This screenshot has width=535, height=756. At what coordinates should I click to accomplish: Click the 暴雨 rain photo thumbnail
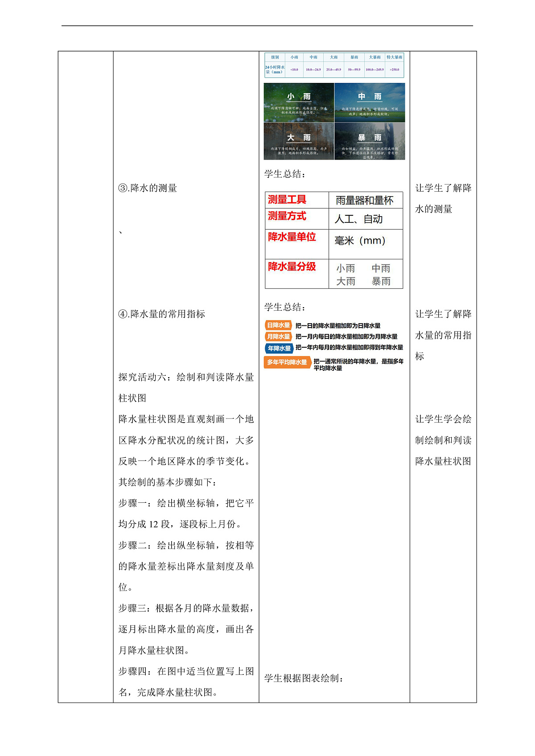pyautogui.click(x=370, y=141)
